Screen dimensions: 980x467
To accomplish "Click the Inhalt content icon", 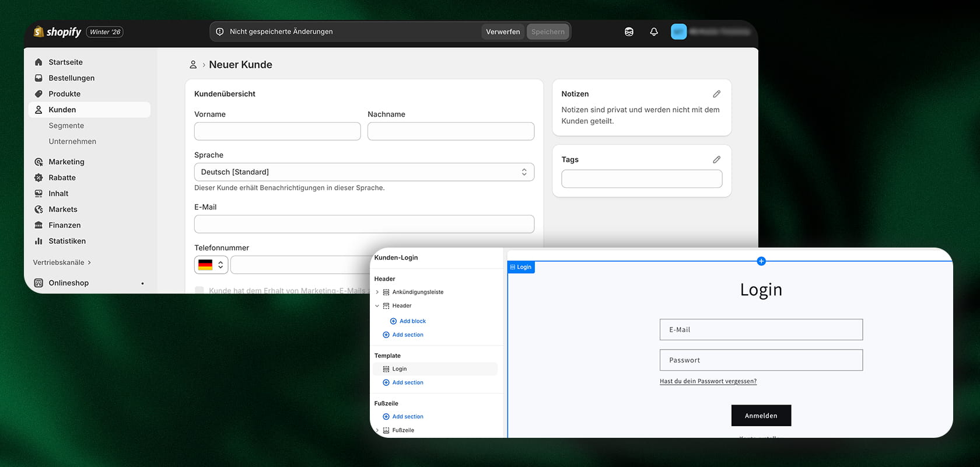I will (38, 193).
